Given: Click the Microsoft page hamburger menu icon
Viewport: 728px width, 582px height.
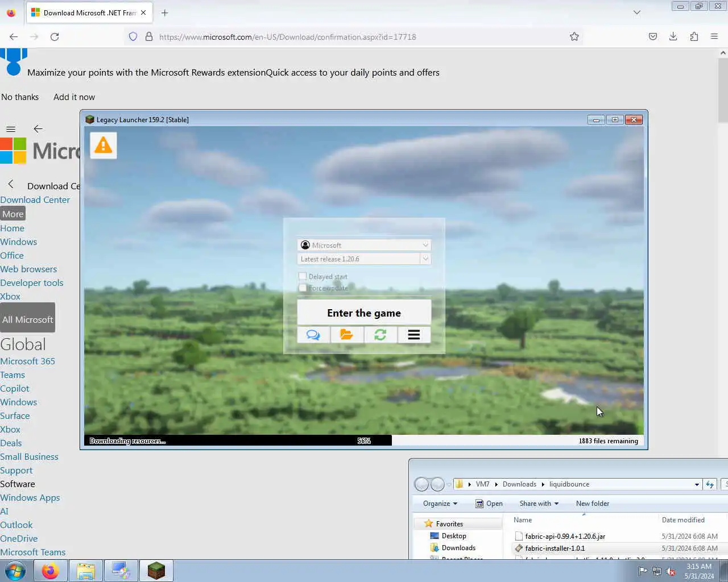Looking at the screenshot, I should pos(11,129).
